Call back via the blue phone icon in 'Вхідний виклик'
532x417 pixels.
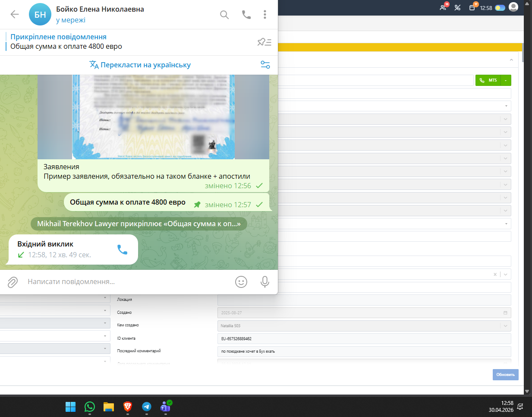pos(123,250)
